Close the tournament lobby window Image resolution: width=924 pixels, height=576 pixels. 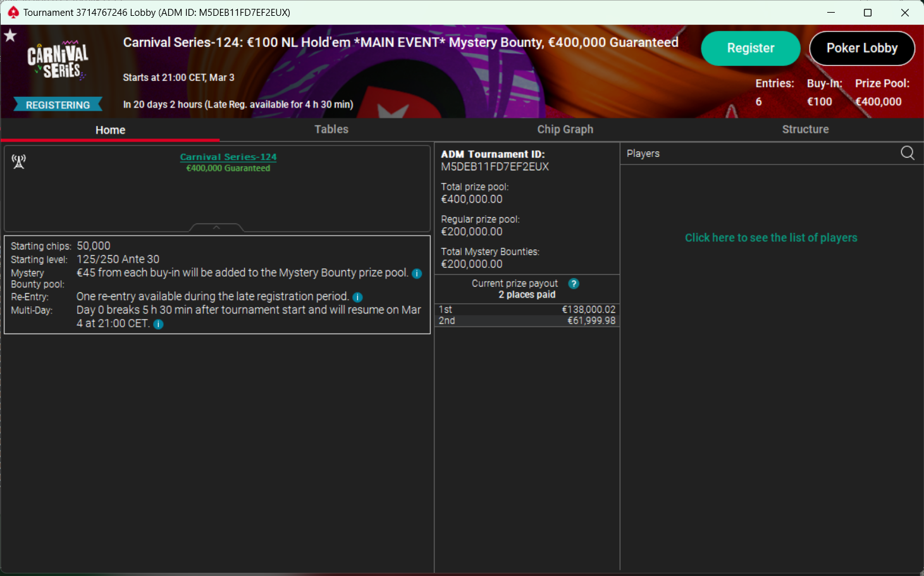[x=905, y=13]
